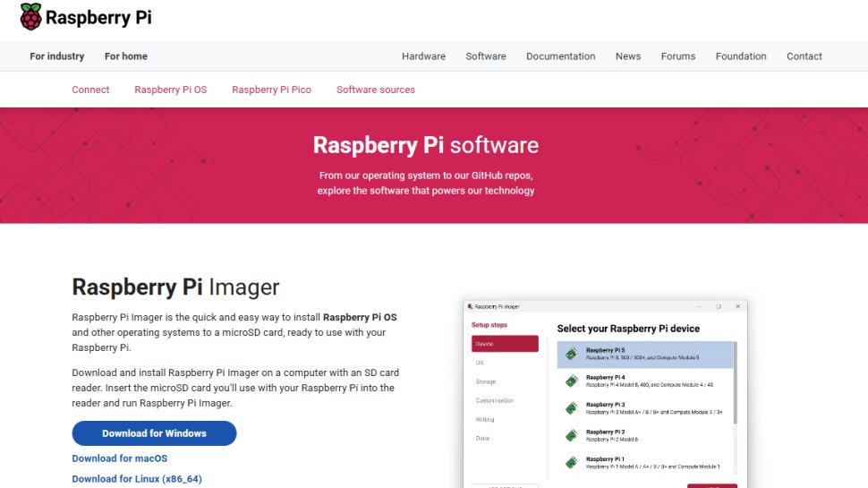Open Software sources link
868x488 pixels.
pyautogui.click(x=375, y=90)
